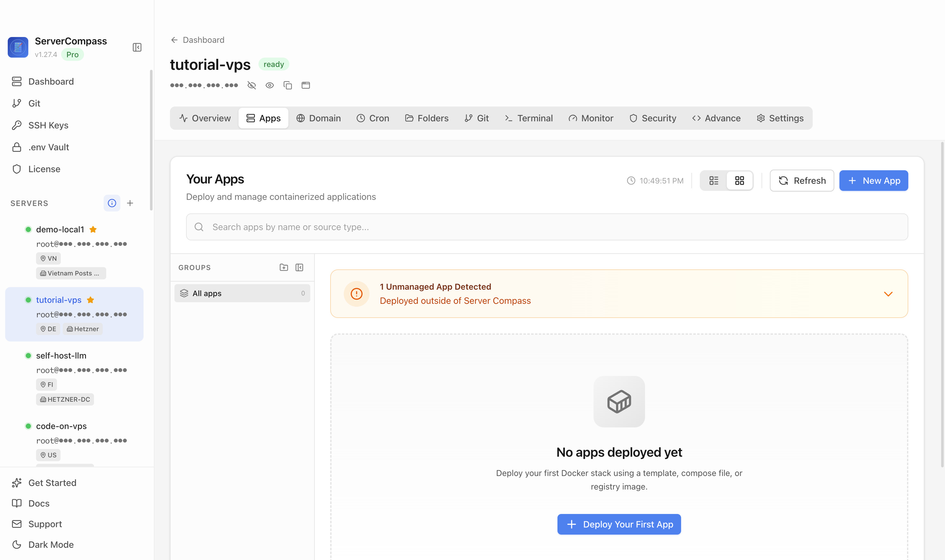The height and width of the screenshot is (560, 945).
Task: Expand the Unmanaged App Detected banner
Action: tap(888, 294)
